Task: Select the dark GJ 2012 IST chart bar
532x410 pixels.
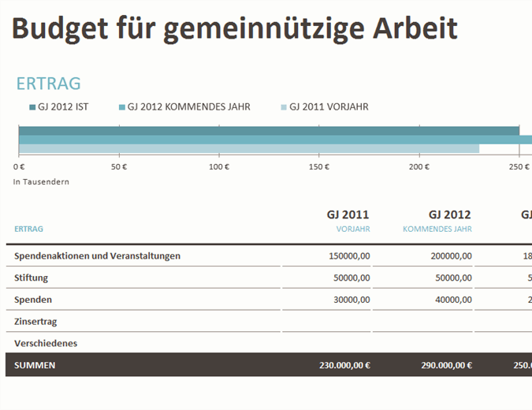Action: point(268,131)
